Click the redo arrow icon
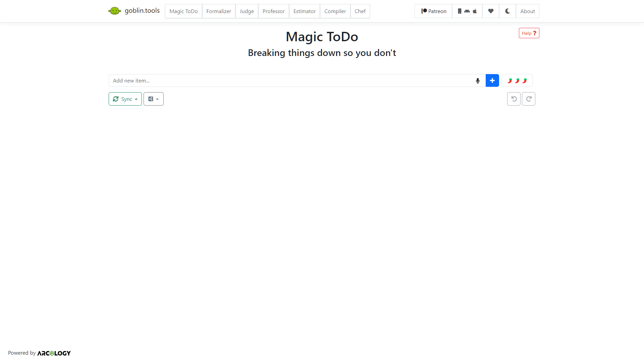Image resolution: width=644 pixels, height=362 pixels. tap(529, 99)
